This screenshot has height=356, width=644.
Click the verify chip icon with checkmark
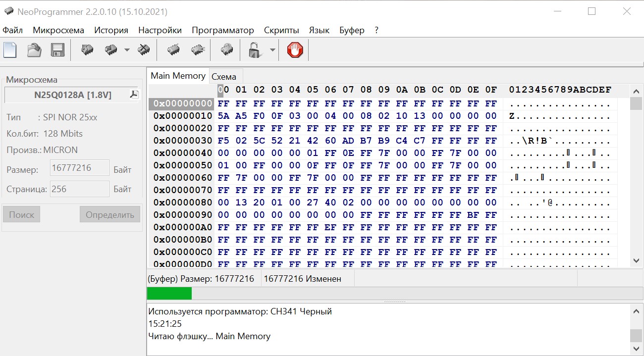click(174, 50)
